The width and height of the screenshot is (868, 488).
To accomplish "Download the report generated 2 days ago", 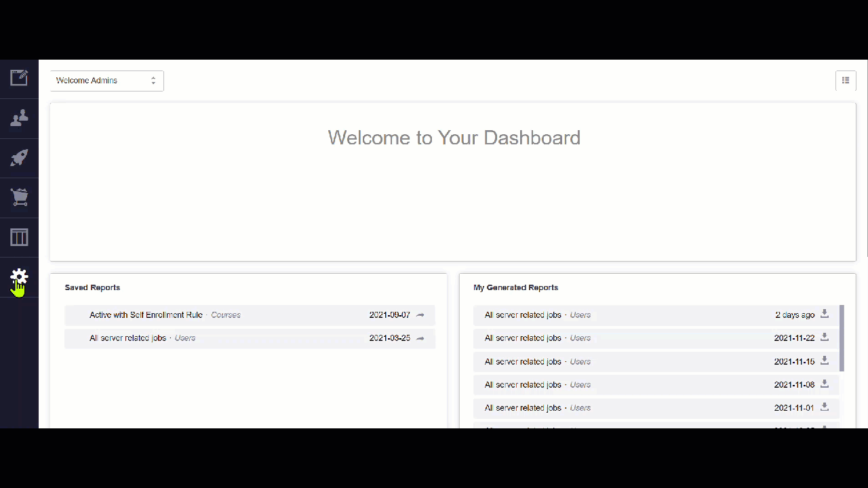I will click(825, 314).
